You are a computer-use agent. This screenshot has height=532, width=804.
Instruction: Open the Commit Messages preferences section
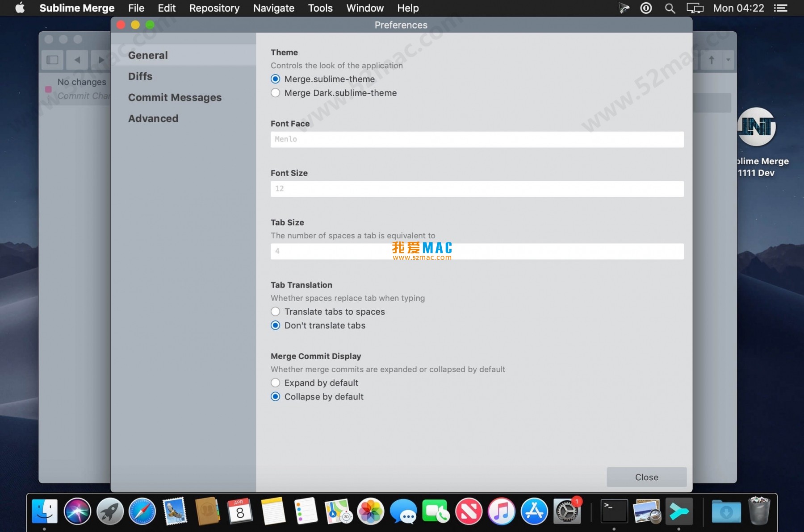[183, 97]
